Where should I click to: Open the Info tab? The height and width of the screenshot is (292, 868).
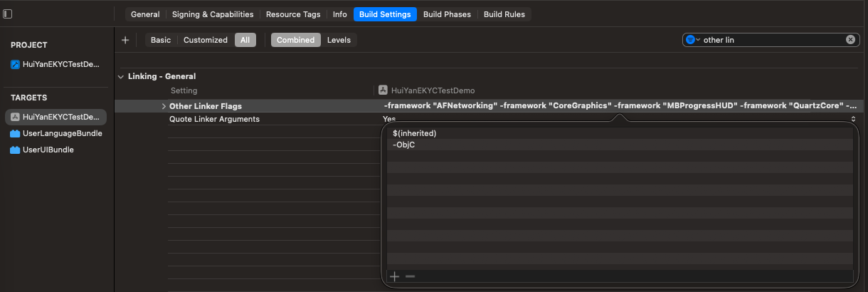click(340, 14)
